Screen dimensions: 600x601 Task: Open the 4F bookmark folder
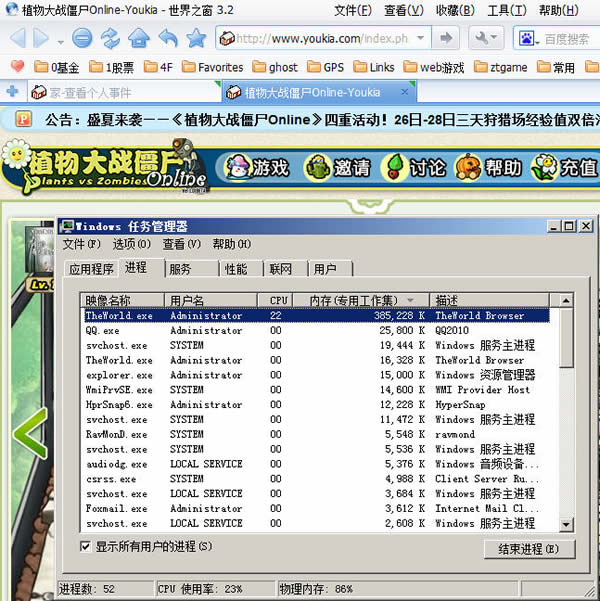(158, 67)
